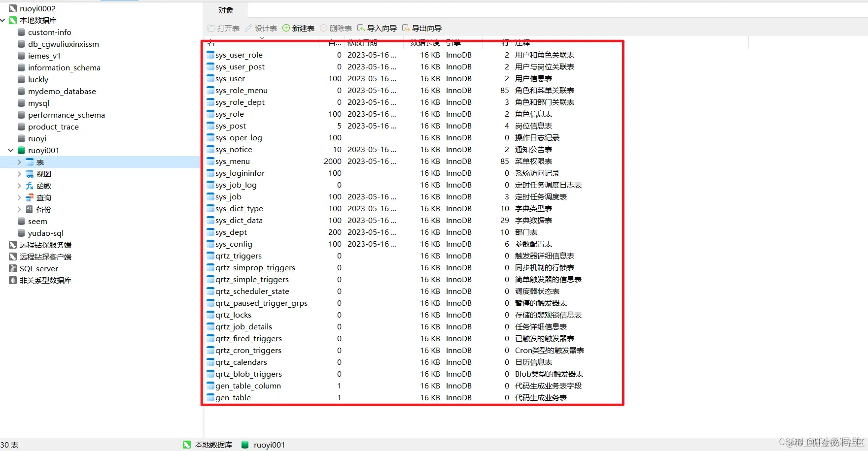The image size is (868, 451).
Task: Select the sys_config table icon
Action: coord(210,244)
